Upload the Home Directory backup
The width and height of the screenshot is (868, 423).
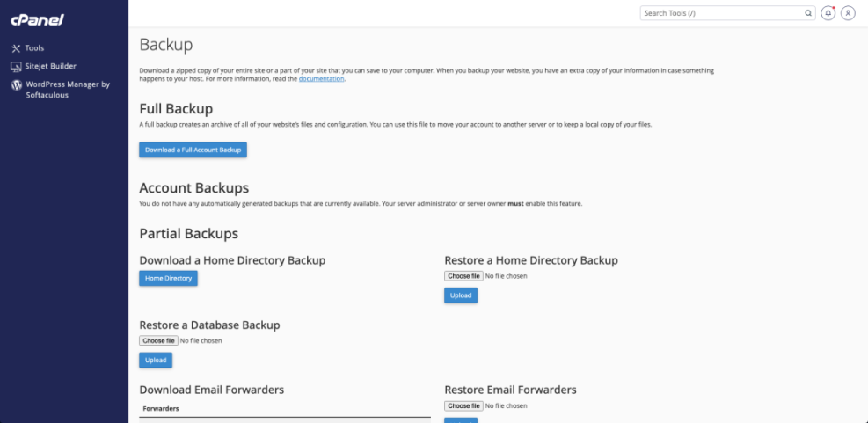pyautogui.click(x=461, y=295)
